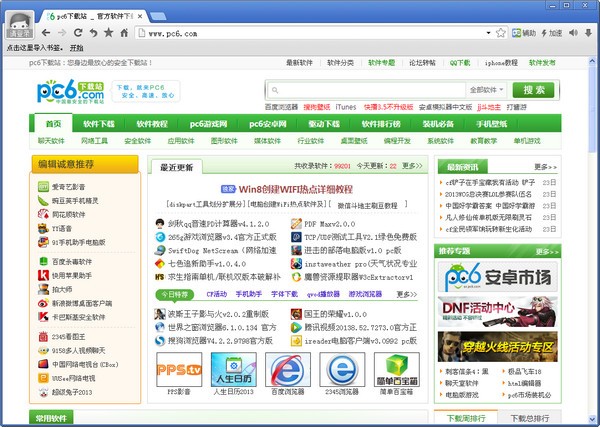Screen dimensions: 600x427
Task: Click the 开始 bookmark import link
Action: 77,48
